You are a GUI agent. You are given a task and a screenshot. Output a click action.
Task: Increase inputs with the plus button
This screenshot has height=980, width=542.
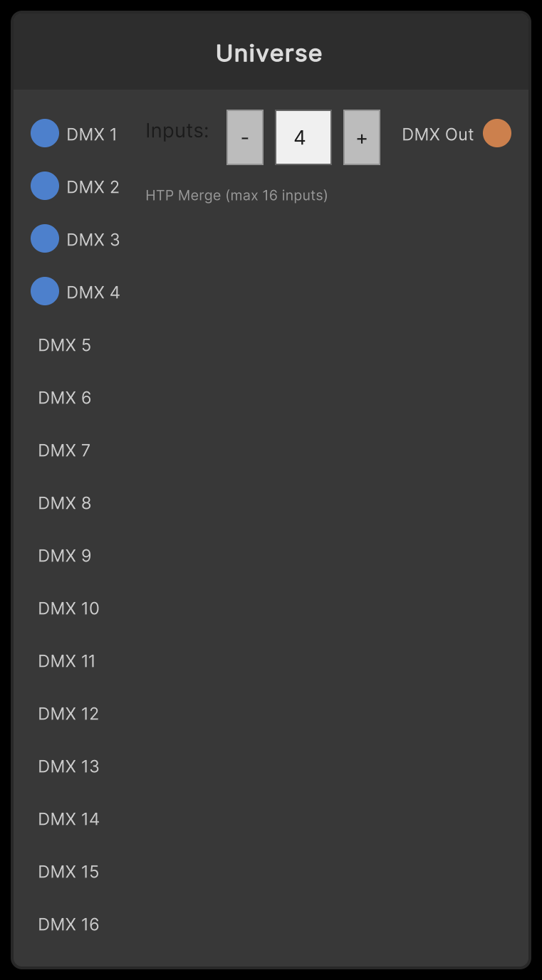tap(362, 137)
